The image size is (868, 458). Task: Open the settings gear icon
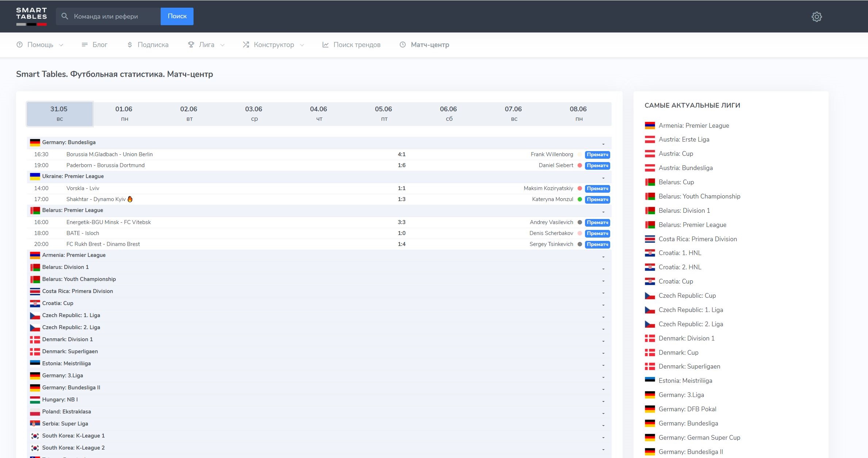click(817, 16)
